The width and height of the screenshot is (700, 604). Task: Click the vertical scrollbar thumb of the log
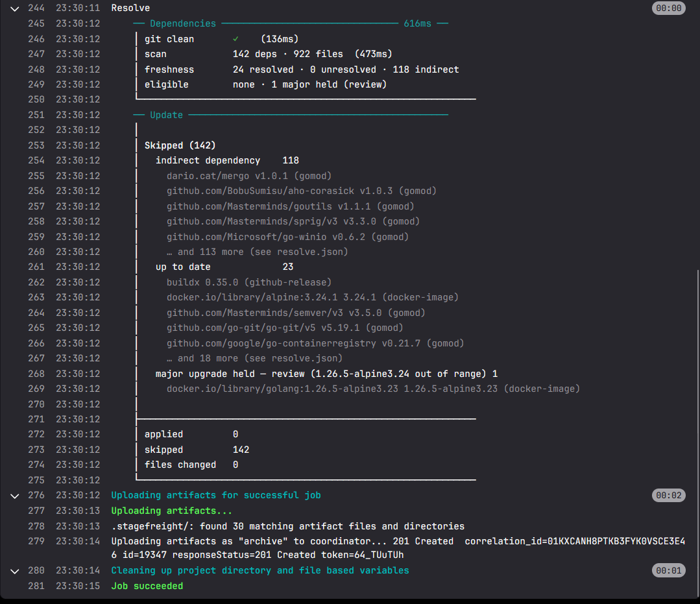[698, 433]
